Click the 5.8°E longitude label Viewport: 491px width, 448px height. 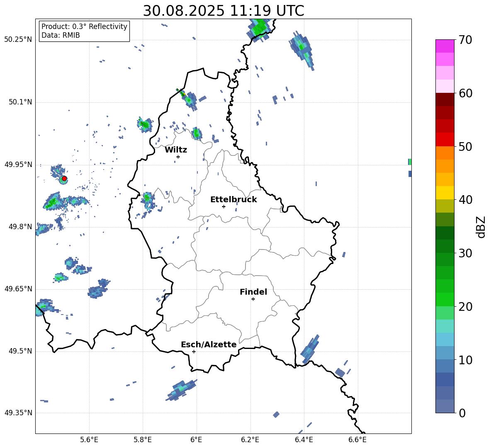(x=143, y=440)
